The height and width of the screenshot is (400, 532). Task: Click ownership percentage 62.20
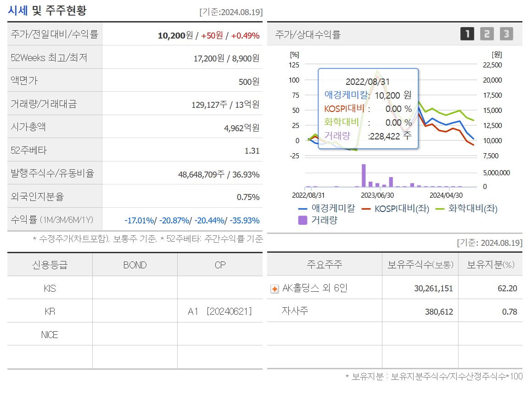click(x=507, y=289)
